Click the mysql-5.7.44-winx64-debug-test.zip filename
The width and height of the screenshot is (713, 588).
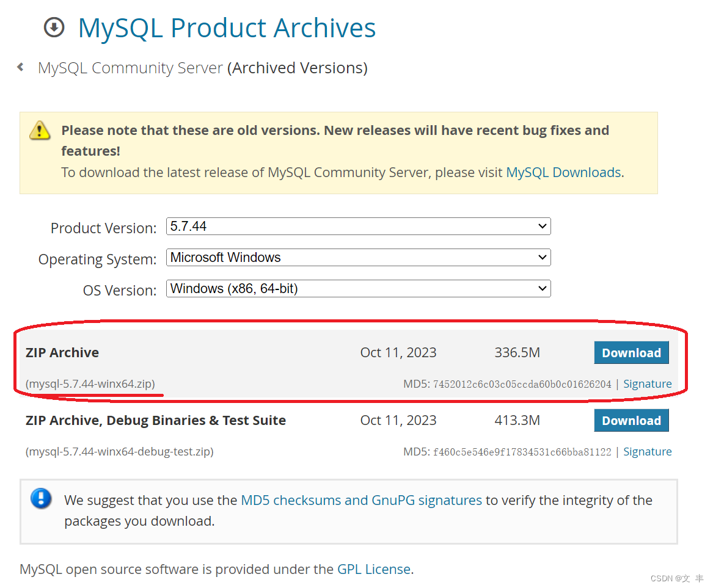[x=119, y=452]
